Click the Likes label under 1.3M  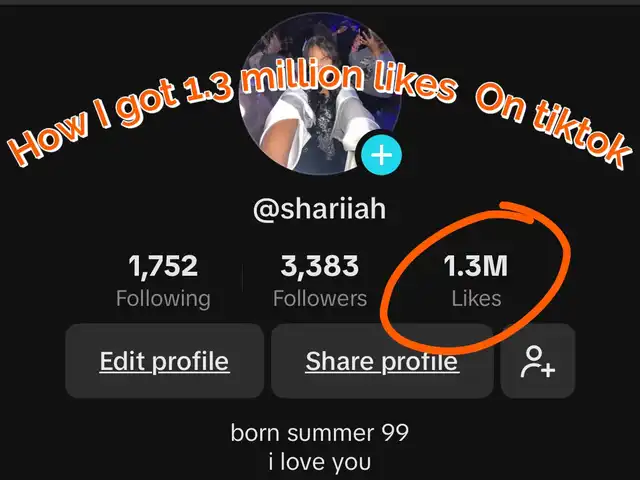click(x=476, y=299)
